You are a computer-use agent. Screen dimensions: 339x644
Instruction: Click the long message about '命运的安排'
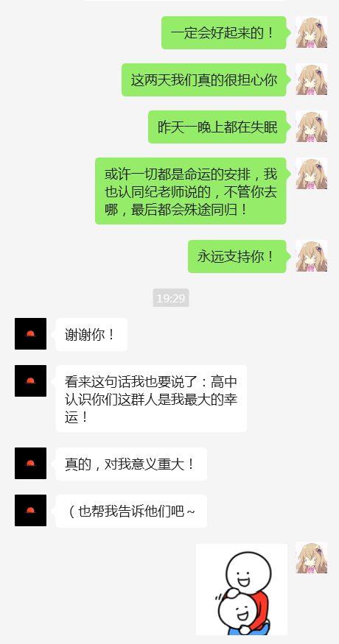190,191
